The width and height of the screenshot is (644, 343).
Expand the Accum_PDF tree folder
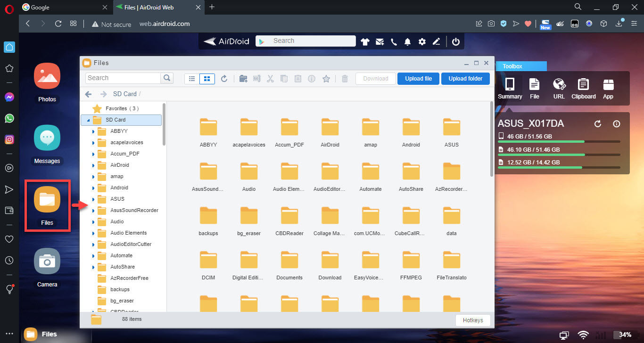93,154
